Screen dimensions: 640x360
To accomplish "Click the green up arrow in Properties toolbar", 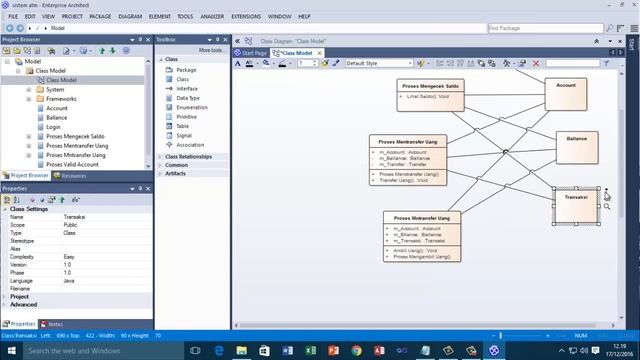I will (x=62, y=200).
